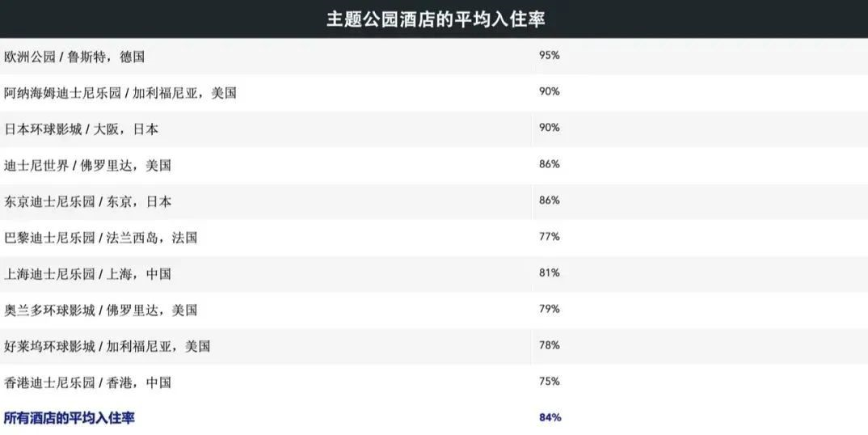Click the 90% value for 日本环球影城
The image size is (868, 435).
tap(549, 128)
